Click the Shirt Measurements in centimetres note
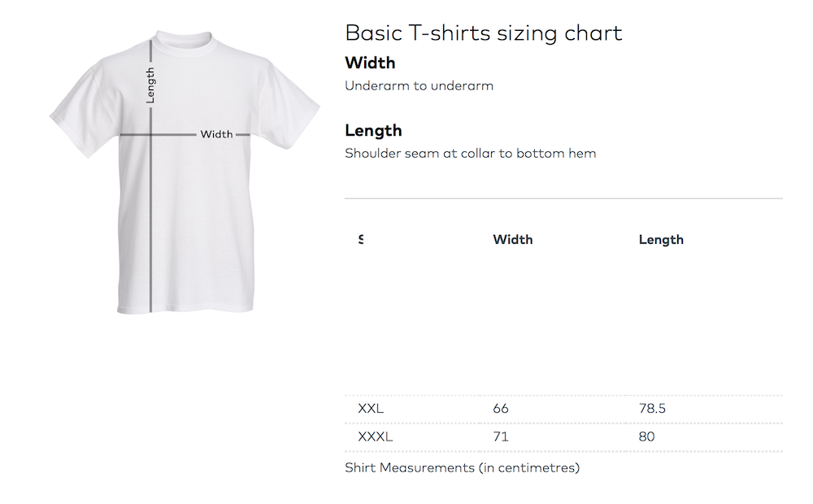Image resolution: width=813 pixels, height=504 pixels. click(x=462, y=467)
